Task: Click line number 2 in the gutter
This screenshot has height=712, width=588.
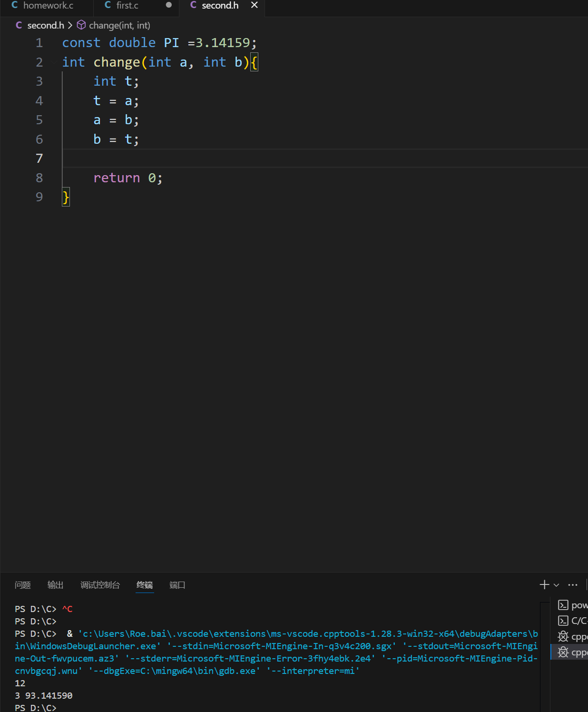Action: (x=39, y=62)
